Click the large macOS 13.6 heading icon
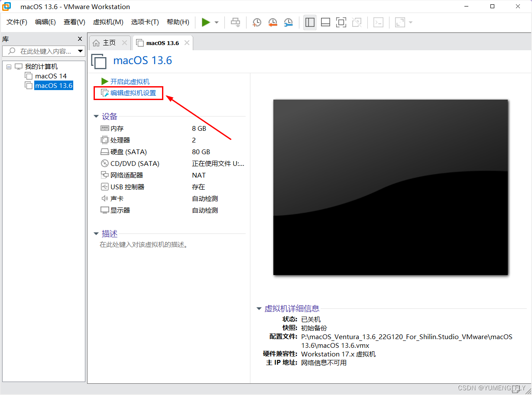Image resolution: width=532 pixels, height=395 pixels. click(x=99, y=61)
